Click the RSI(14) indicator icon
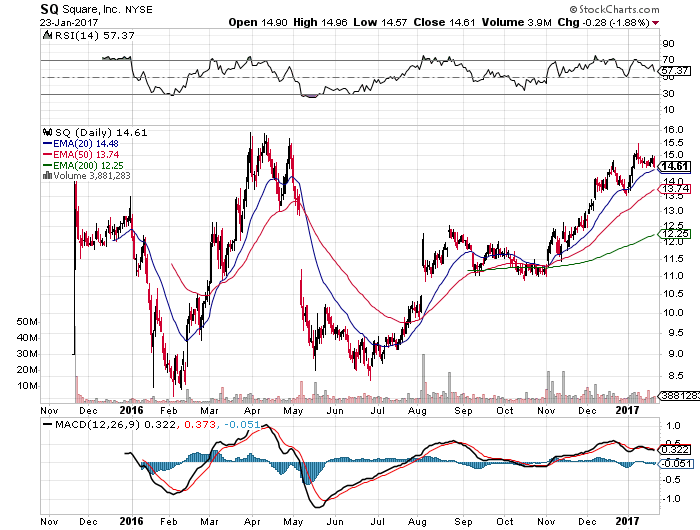This screenshot has width=700, height=530. [x=47, y=35]
